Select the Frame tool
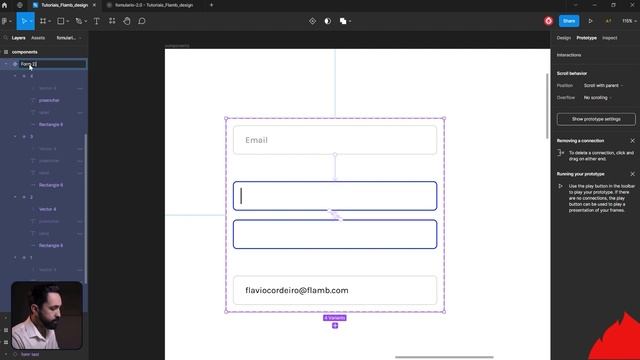This screenshot has height=360, width=640. pos(43,21)
